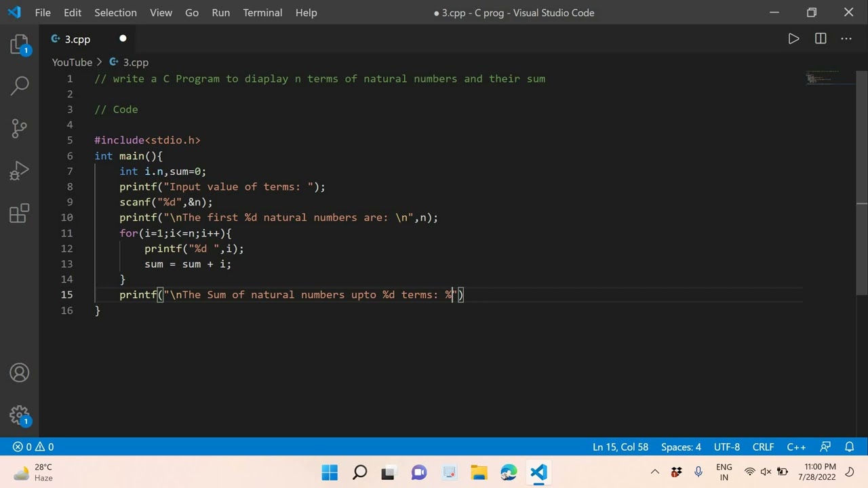Click the comment on line 1

coord(320,79)
